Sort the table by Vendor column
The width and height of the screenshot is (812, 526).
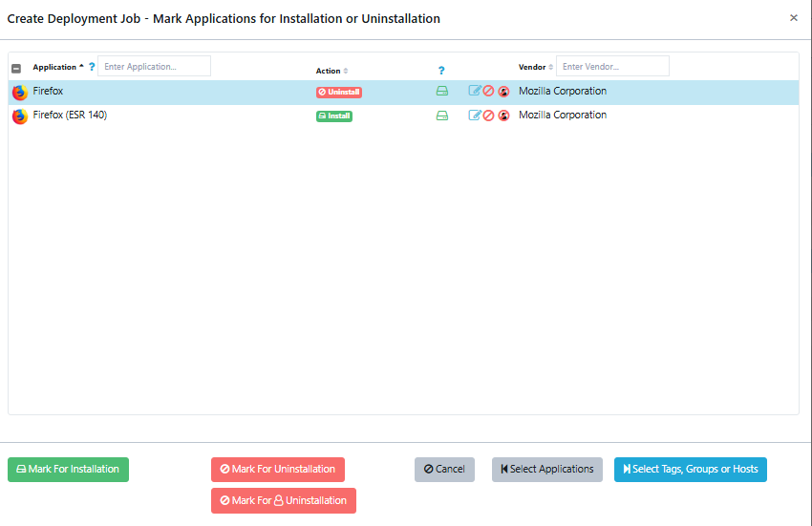pyautogui.click(x=532, y=67)
